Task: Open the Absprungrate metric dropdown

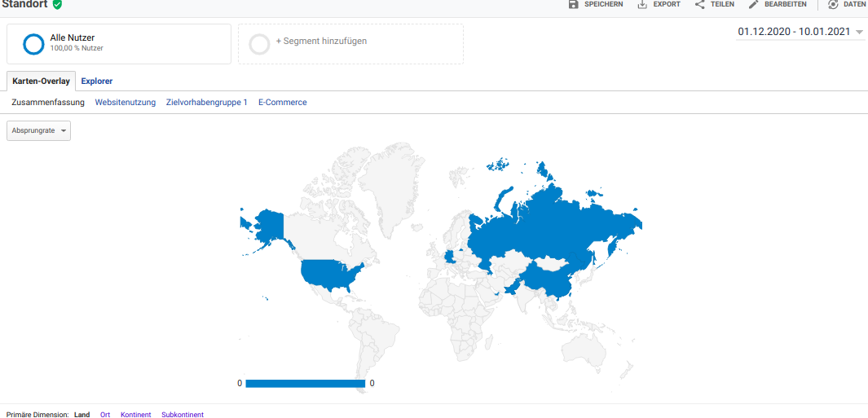Action: (x=39, y=130)
